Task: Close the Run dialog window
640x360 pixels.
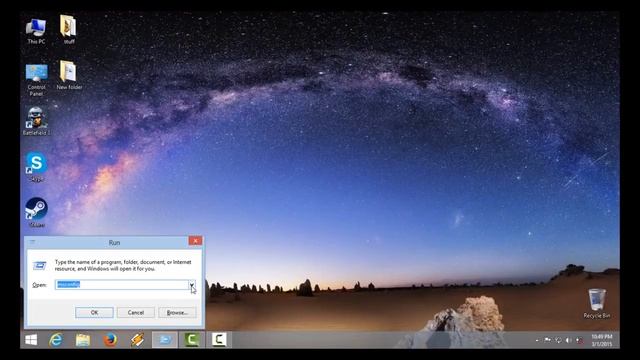Action: tap(195, 241)
